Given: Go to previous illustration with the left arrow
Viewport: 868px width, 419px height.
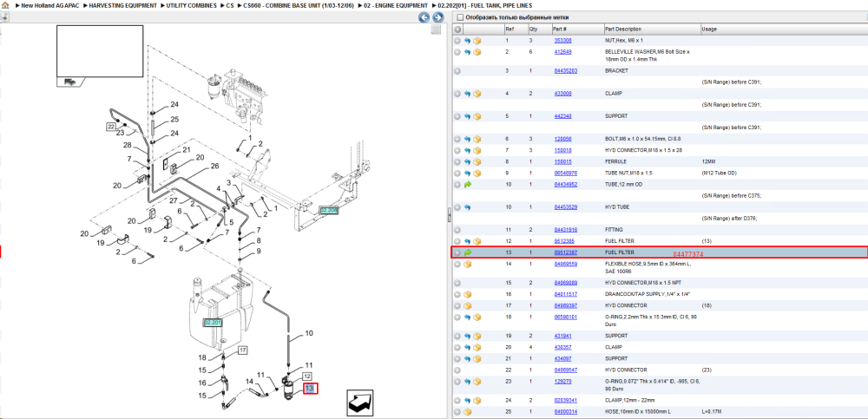Looking at the screenshot, I should click(x=424, y=17).
